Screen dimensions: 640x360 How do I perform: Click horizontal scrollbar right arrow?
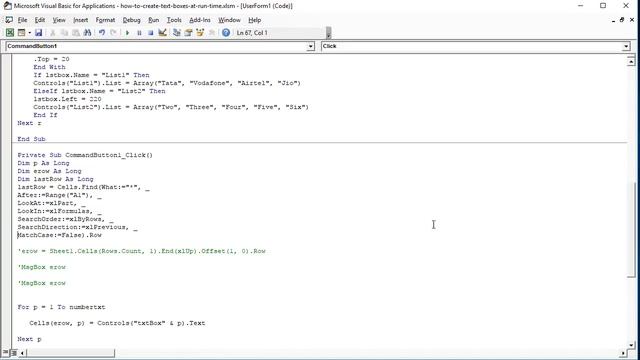click(623, 353)
